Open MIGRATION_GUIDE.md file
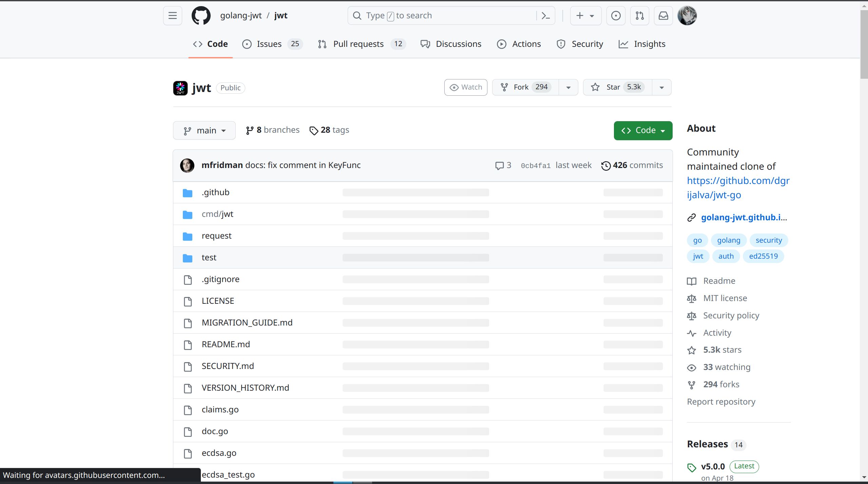 [247, 323]
